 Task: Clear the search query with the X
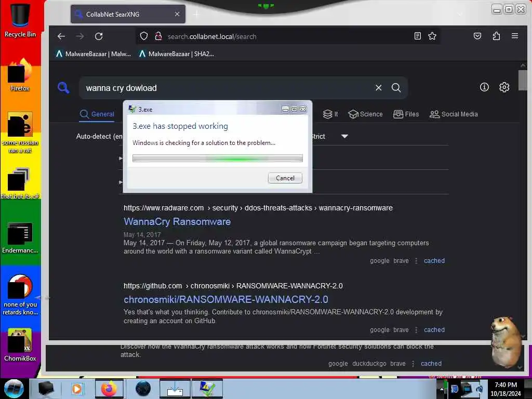(379, 88)
